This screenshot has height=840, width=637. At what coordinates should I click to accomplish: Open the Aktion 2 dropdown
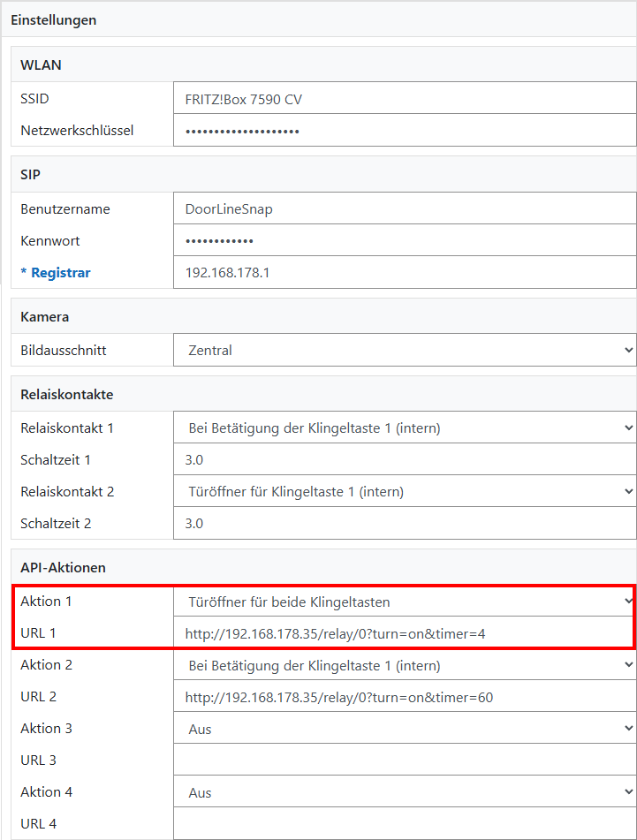404,665
